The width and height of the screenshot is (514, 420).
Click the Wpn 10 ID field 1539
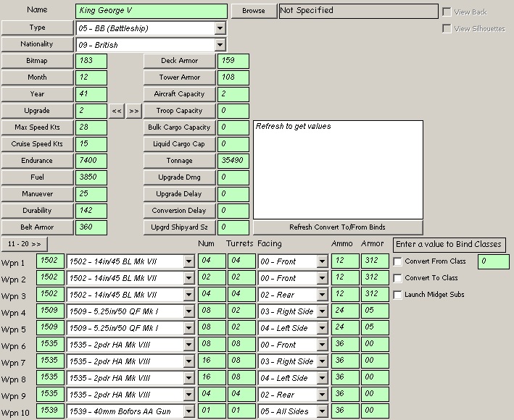(x=50, y=411)
